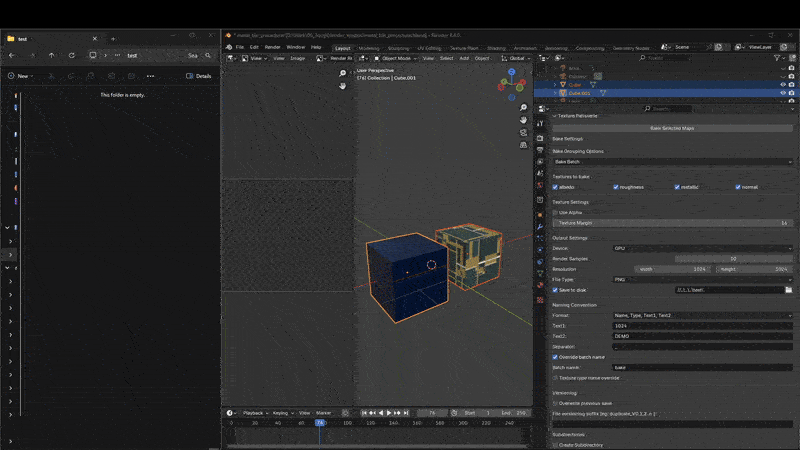Enable Texture type name override checkbox
Screen dimensions: 800x450
[x=555, y=378]
